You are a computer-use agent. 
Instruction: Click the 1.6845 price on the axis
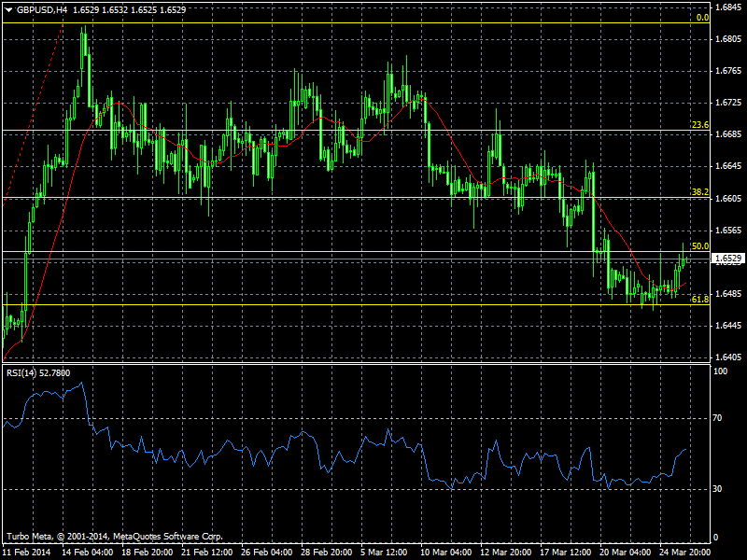click(x=729, y=7)
